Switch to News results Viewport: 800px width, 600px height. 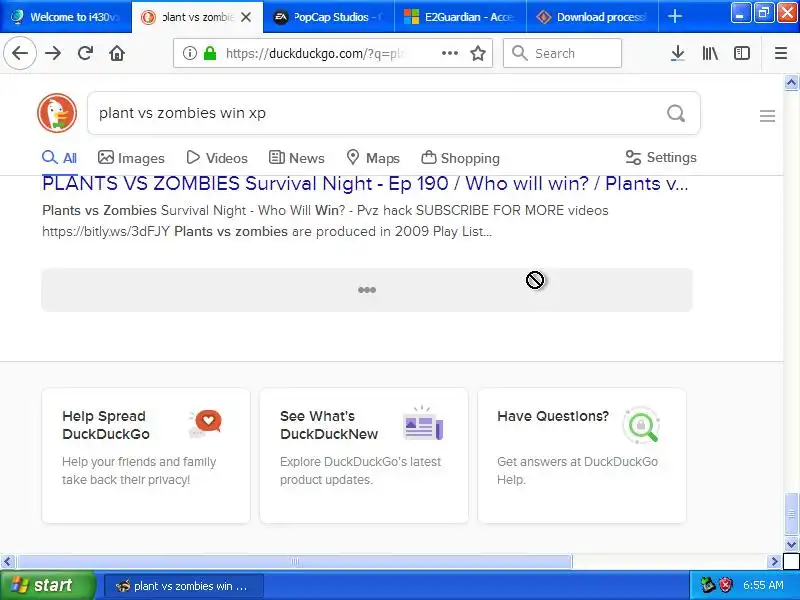296,158
